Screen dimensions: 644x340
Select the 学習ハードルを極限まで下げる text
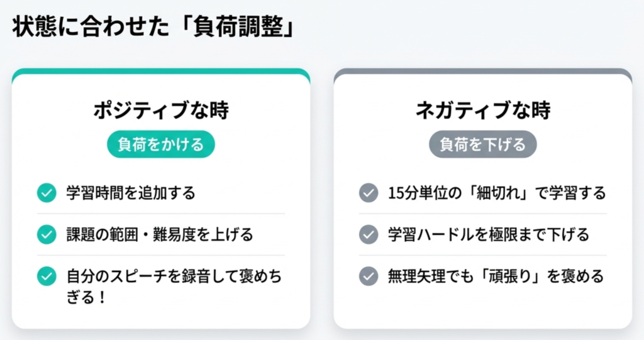point(489,234)
